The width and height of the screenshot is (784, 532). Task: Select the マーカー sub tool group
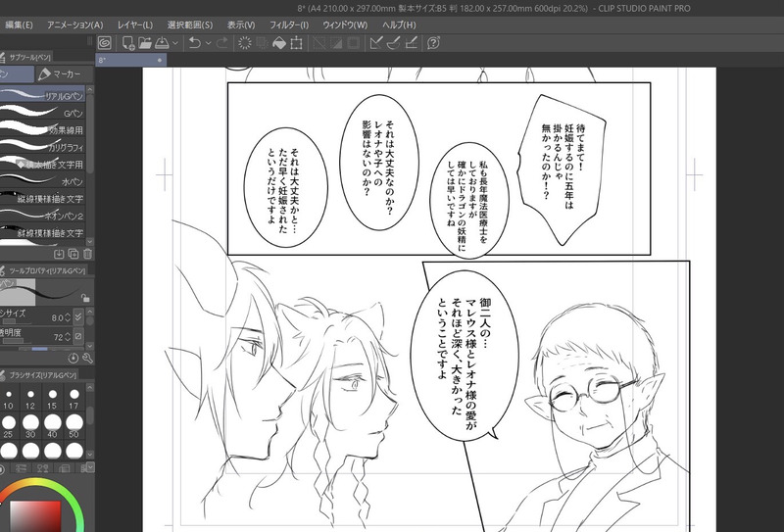(64, 74)
